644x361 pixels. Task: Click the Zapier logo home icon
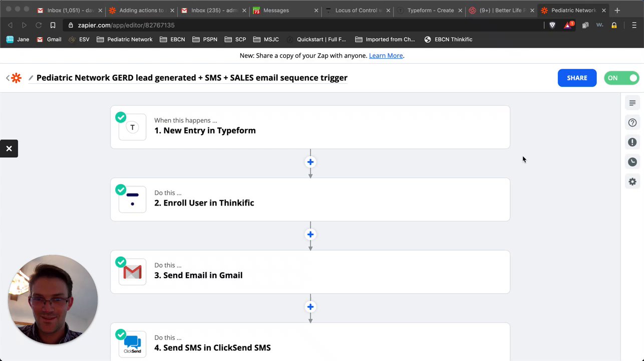17,78
